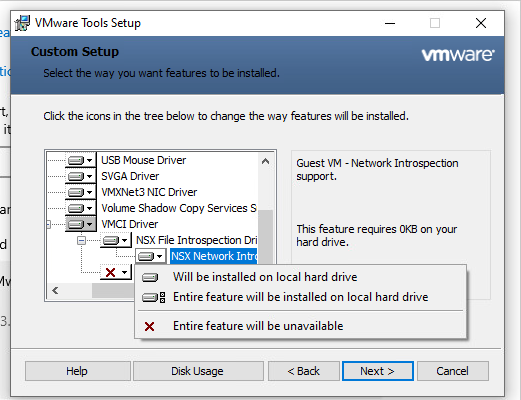
Task: Click the feature tree scroll up arrow
Action: [265, 161]
